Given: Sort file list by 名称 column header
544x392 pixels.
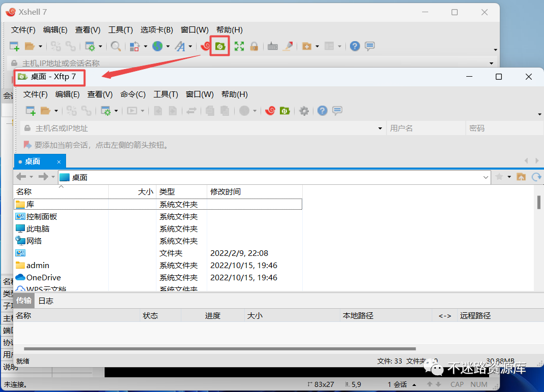Looking at the screenshot, I should [61, 191].
